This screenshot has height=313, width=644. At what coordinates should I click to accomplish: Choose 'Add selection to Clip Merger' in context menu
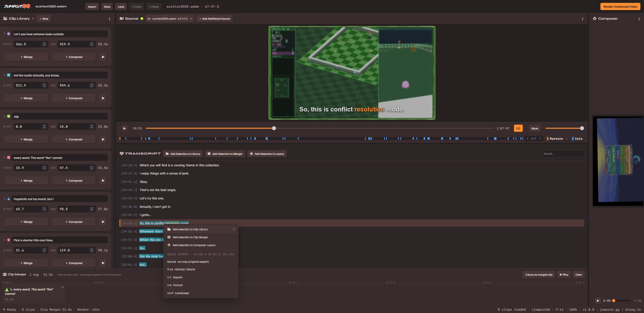[x=201, y=237]
